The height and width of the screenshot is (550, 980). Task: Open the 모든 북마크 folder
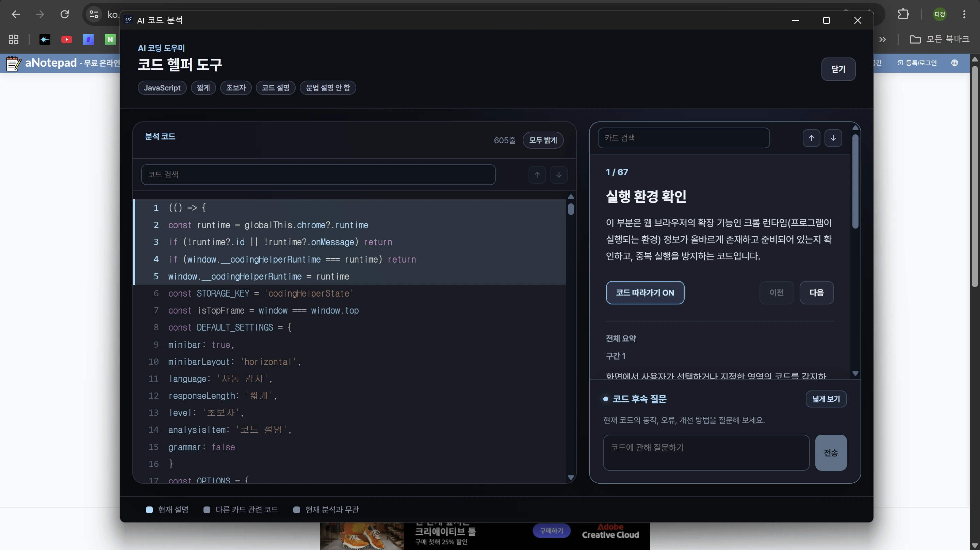click(x=939, y=39)
